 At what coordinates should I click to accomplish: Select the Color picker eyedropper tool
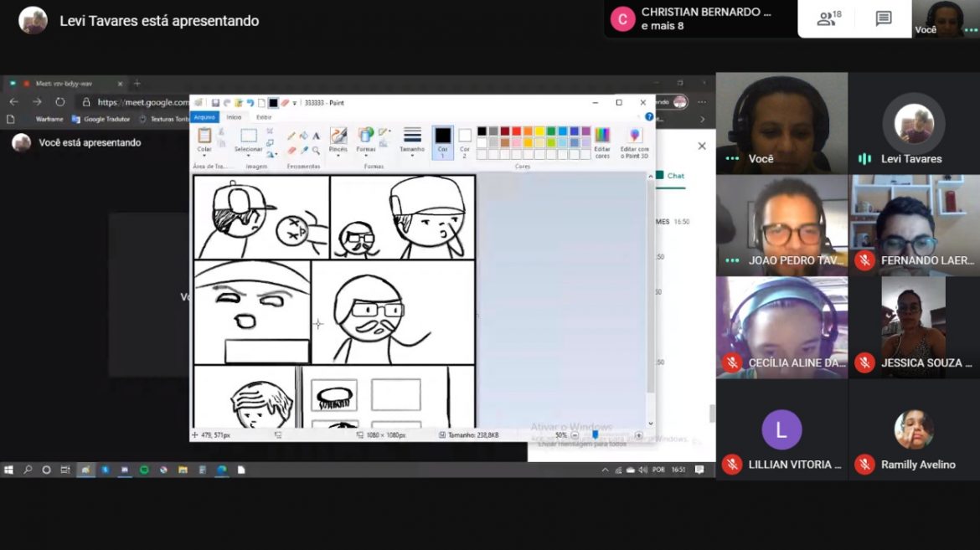(304, 150)
